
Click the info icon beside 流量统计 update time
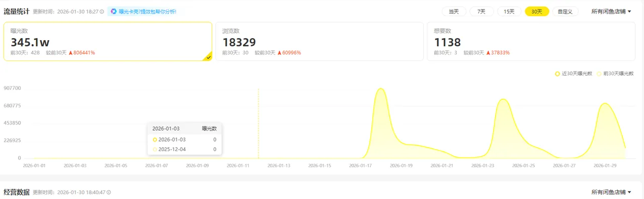click(102, 11)
